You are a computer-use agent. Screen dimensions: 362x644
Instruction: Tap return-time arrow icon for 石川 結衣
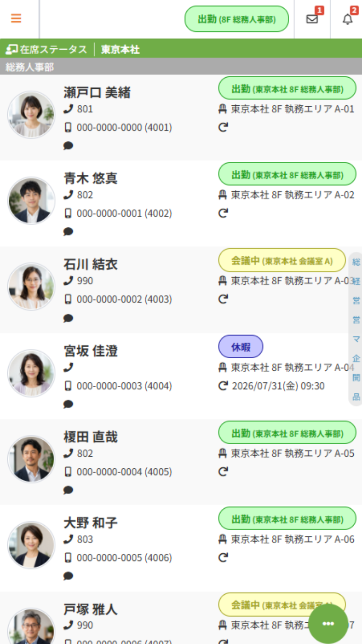click(223, 299)
